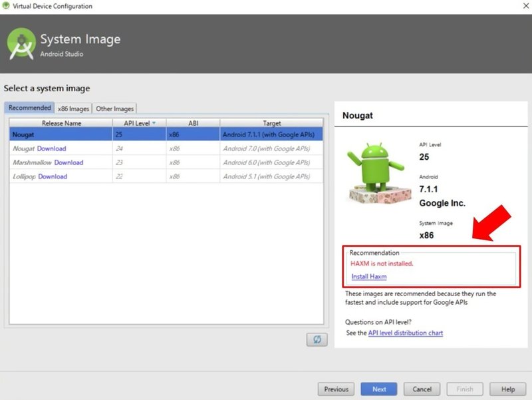Click 'Android 6.0 (with Google APIs)' cell
Viewport: 532px width, 400px height.
271,162
